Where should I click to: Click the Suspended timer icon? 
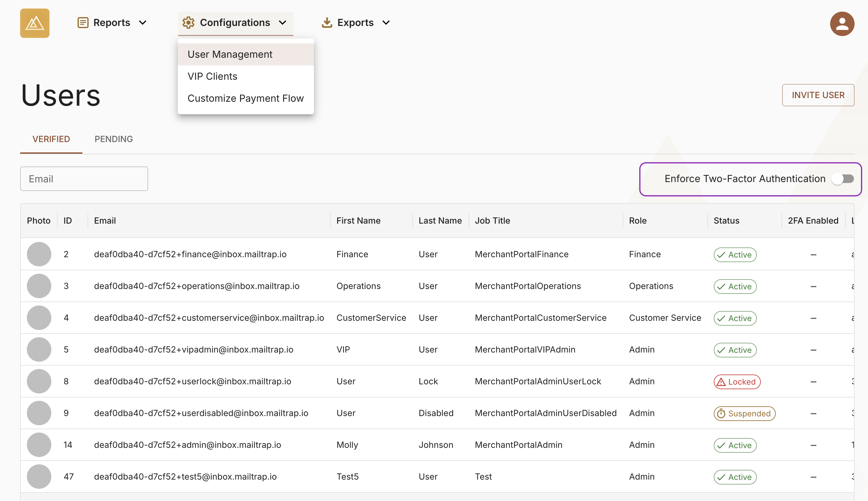click(721, 414)
